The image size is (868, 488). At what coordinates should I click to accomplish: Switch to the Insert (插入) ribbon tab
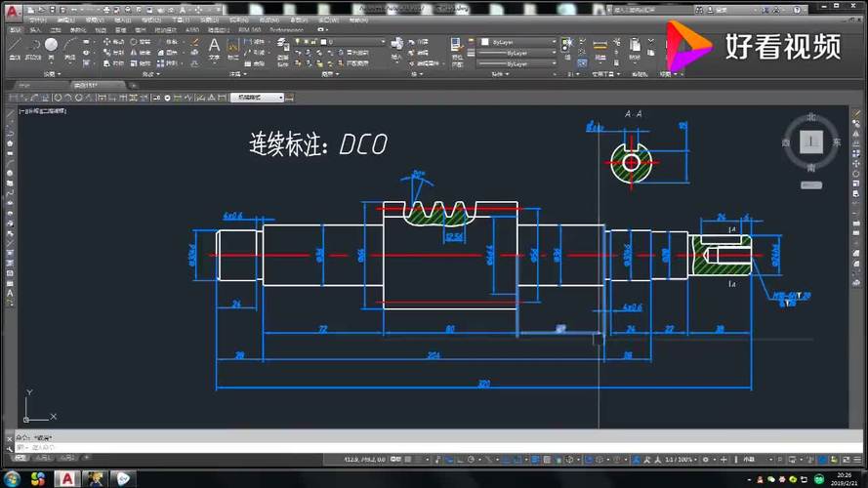click(x=35, y=30)
